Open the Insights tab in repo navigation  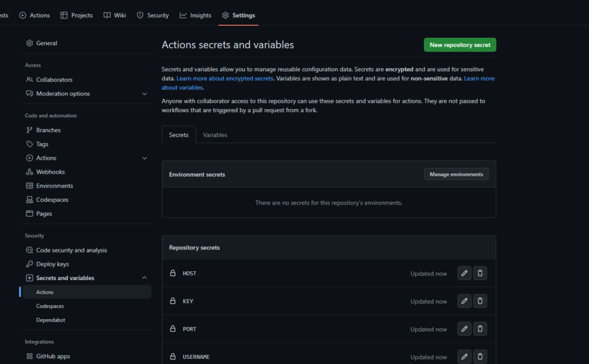(196, 16)
